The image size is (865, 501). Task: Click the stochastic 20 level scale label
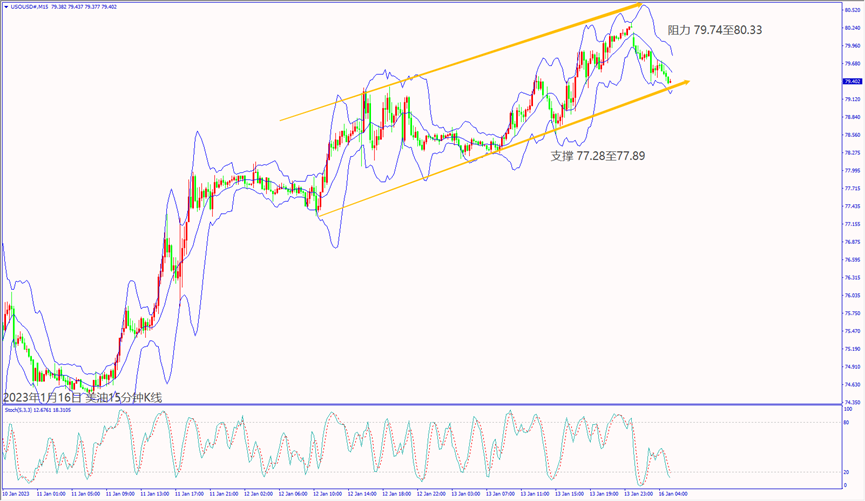847,471
